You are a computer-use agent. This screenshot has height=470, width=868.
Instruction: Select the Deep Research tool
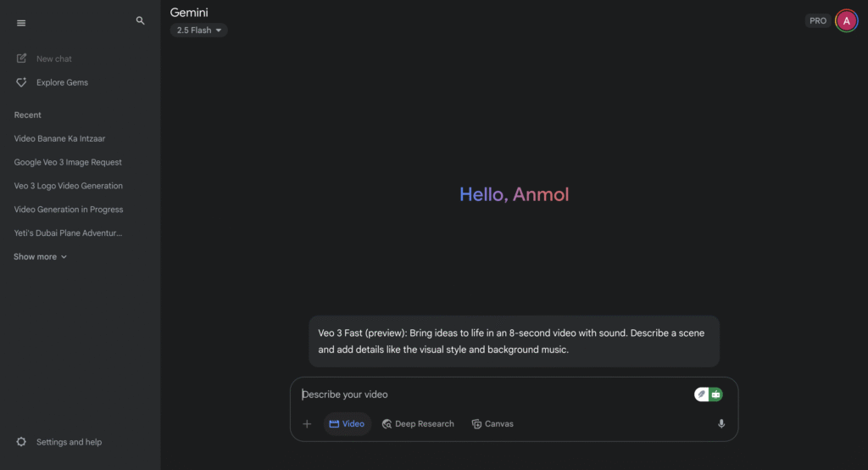[x=418, y=424]
